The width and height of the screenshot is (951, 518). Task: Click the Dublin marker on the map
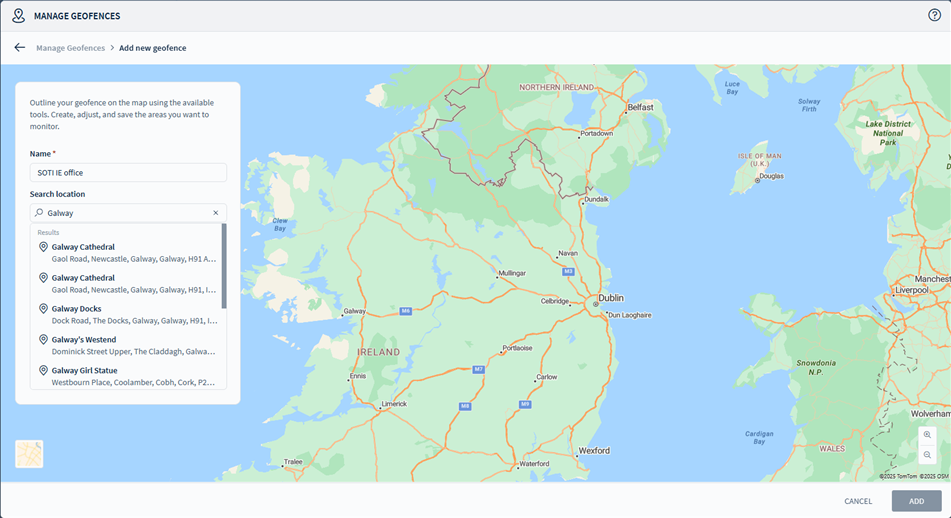pyautogui.click(x=595, y=304)
